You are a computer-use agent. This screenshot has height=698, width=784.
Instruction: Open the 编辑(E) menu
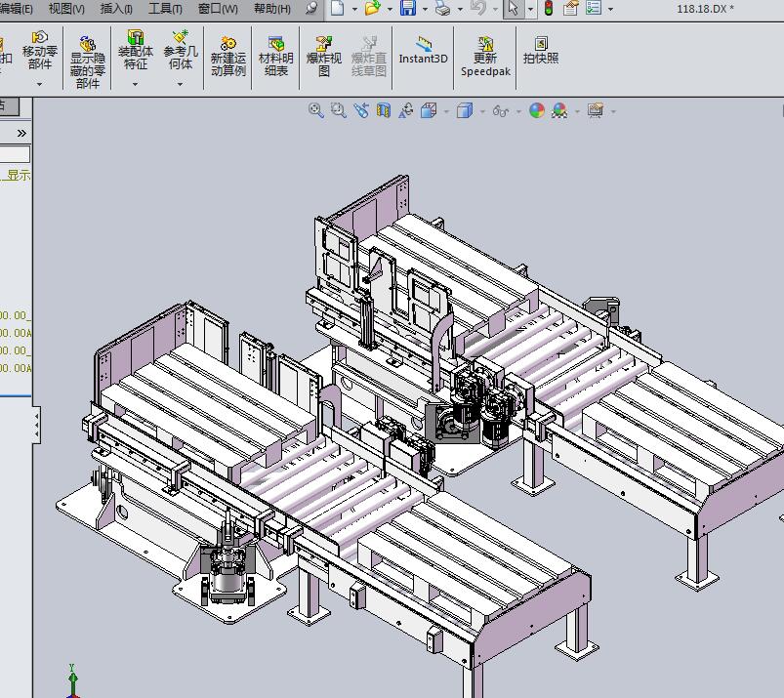[16, 9]
